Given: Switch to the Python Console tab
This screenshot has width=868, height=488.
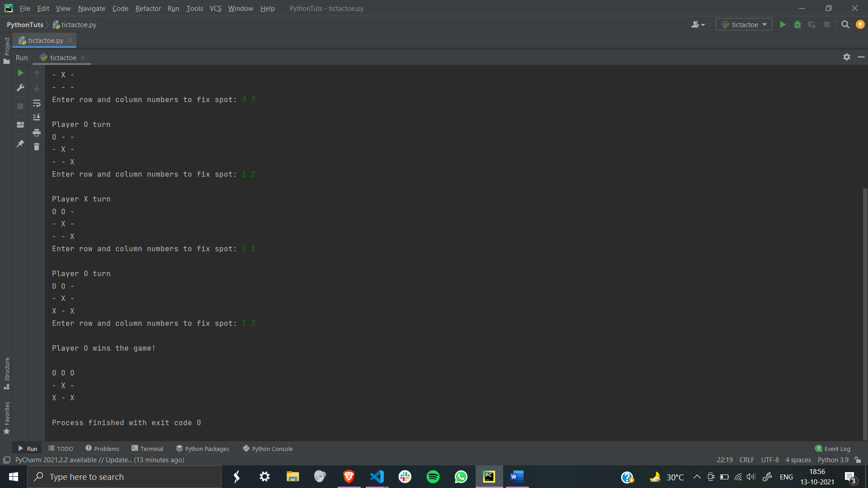Looking at the screenshot, I should coord(268,449).
